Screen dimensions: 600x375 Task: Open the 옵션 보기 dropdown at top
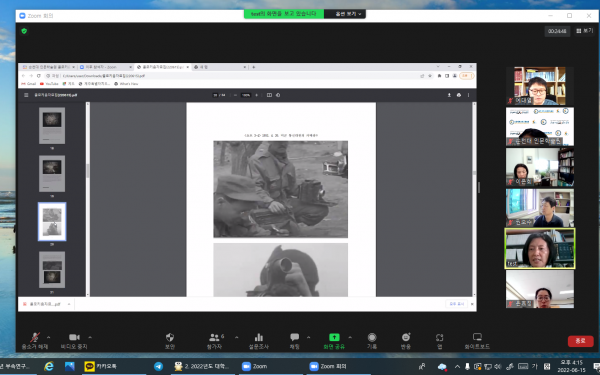(348, 14)
